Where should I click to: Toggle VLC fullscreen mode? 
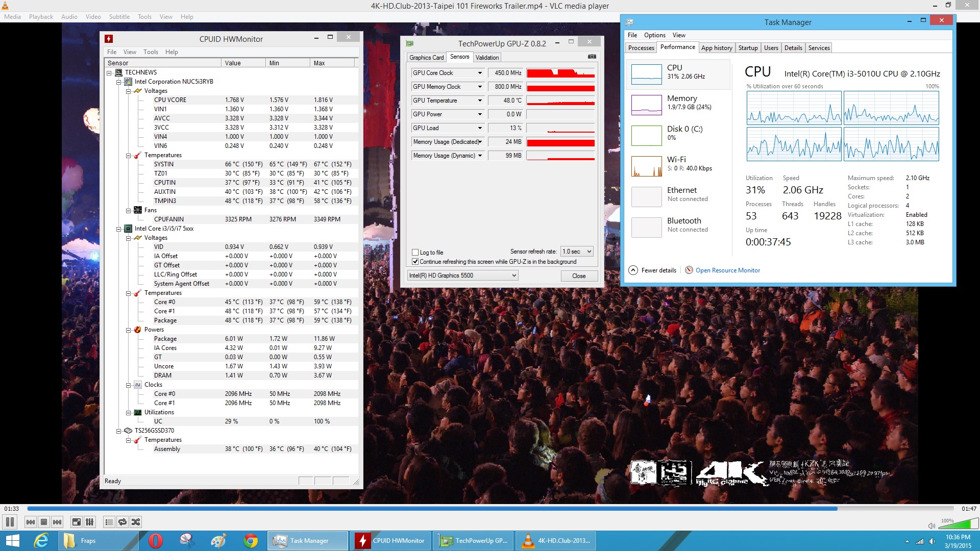pos(77,522)
